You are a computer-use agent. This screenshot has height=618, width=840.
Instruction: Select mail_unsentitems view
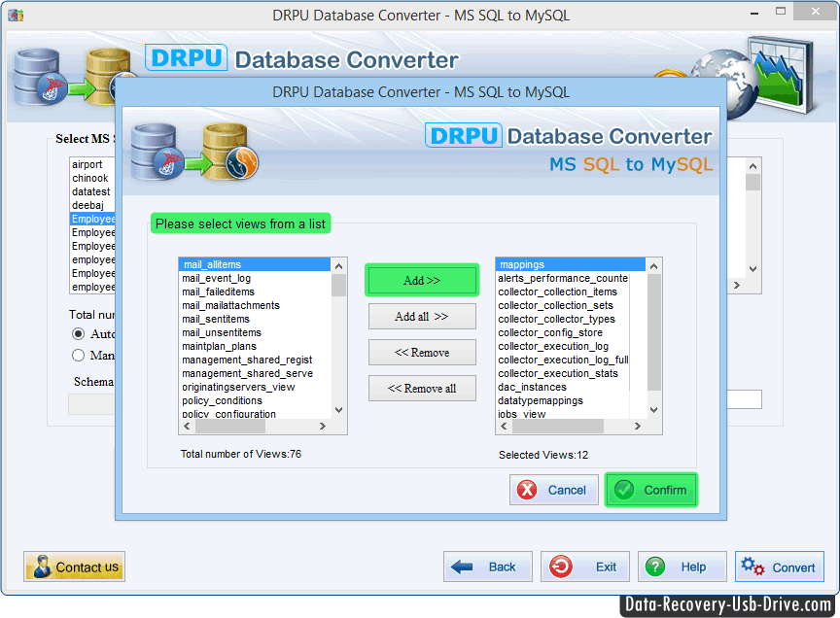pyautogui.click(x=255, y=332)
